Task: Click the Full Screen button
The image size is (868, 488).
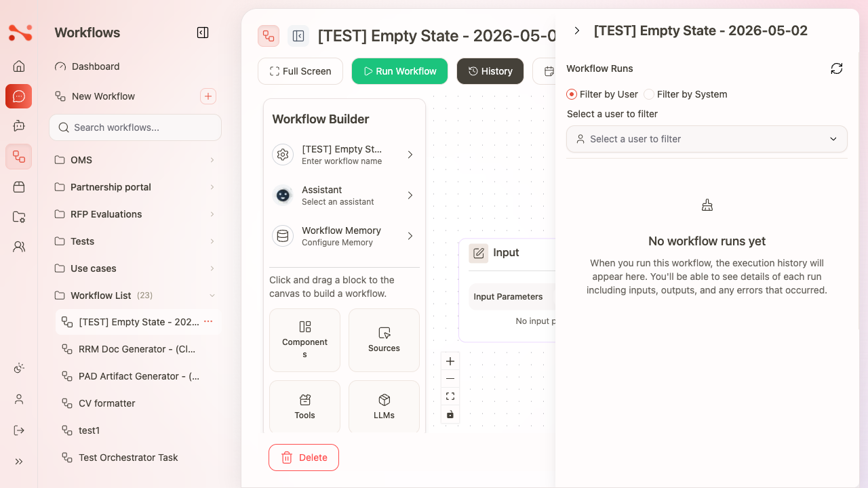Action: pos(300,71)
